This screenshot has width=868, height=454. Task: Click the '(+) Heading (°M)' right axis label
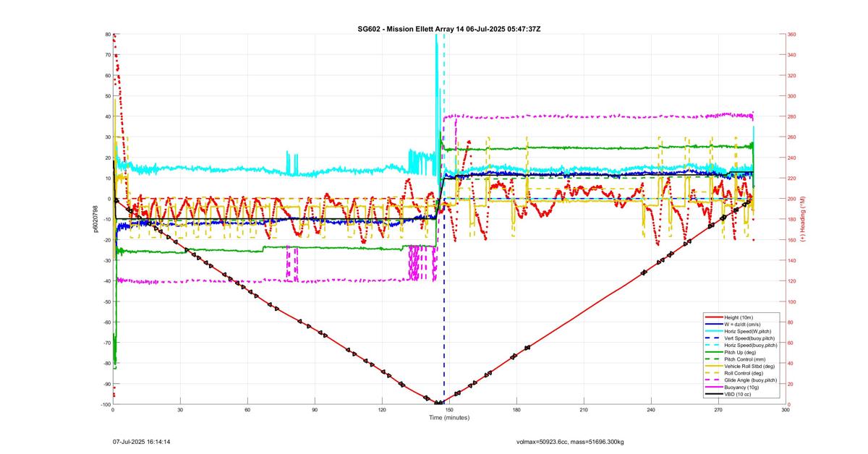(803, 219)
